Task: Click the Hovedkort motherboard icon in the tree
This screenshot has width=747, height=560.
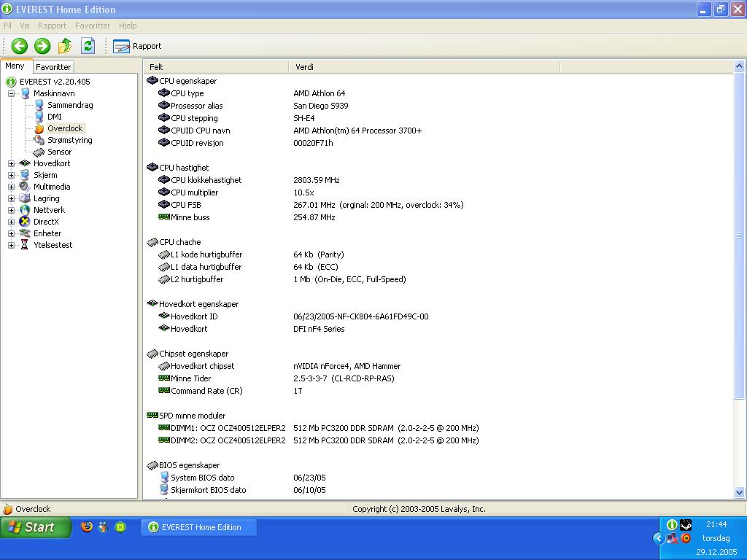Action: tap(25, 163)
